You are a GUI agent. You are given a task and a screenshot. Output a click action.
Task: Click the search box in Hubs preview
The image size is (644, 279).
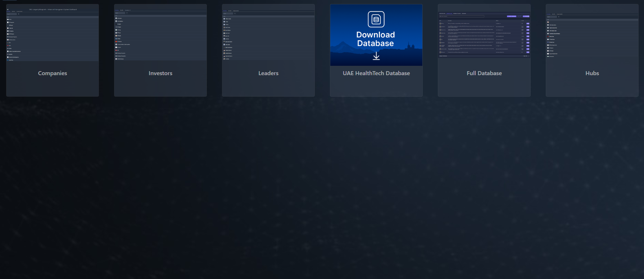[552, 17]
